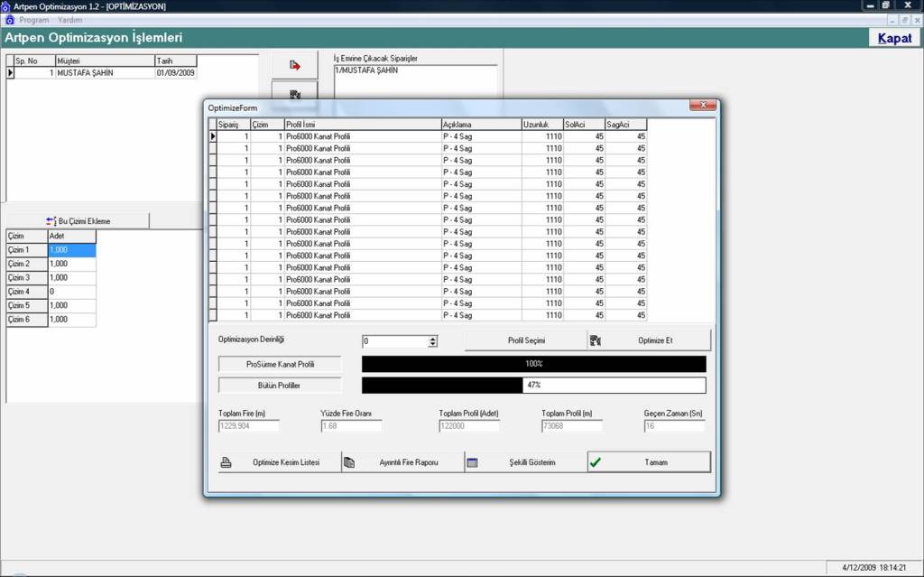Click the Kapat button

[x=894, y=38]
